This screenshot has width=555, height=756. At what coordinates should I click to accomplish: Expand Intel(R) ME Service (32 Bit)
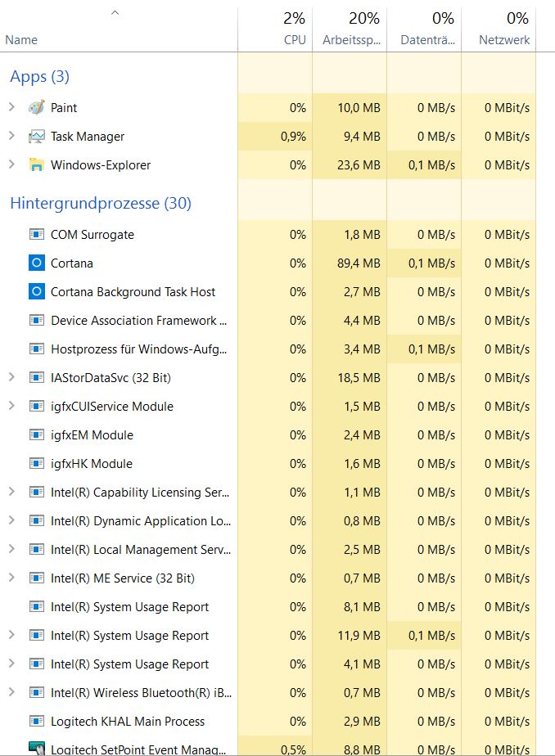11,578
